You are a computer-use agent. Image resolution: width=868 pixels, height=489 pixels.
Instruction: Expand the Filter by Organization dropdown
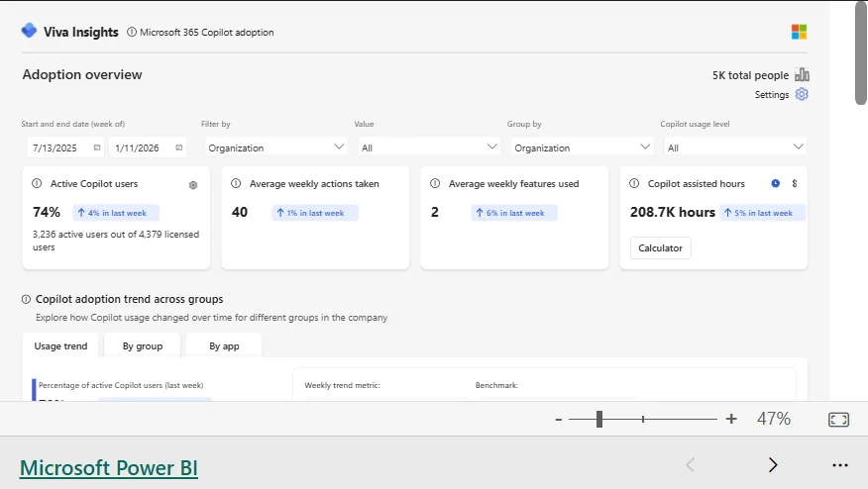(275, 147)
